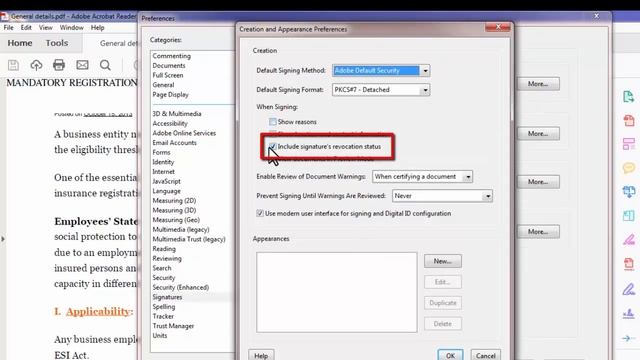Image resolution: width=640 pixels, height=360 pixels.
Task: Toggle the Show reasons checkbox
Action: click(x=273, y=122)
